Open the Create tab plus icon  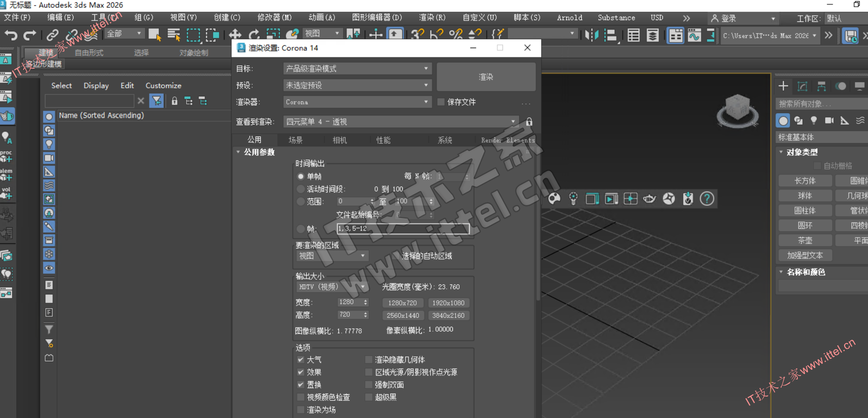(x=783, y=86)
